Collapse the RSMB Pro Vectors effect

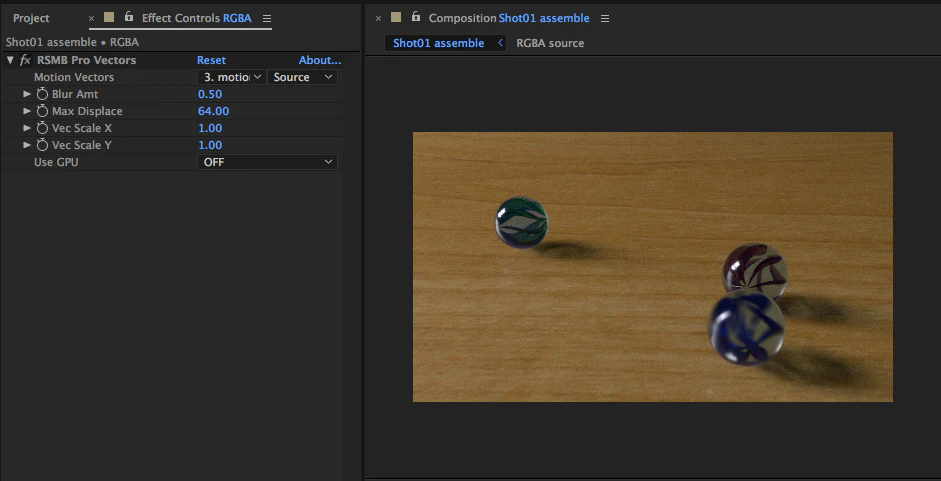(x=10, y=60)
